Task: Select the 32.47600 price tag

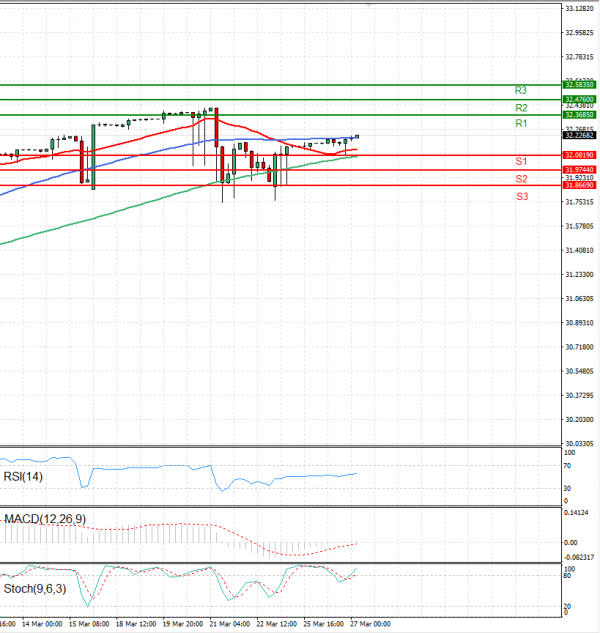Action: click(579, 99)
